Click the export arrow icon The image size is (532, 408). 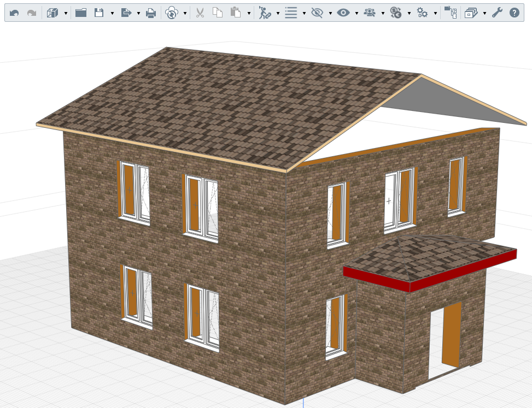(x=126, y=13)
